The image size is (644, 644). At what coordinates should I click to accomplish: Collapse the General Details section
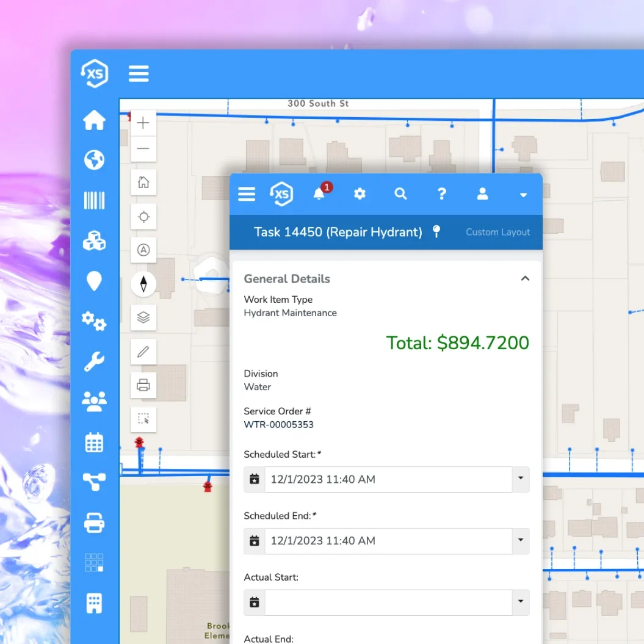click(x=524, y=278)
